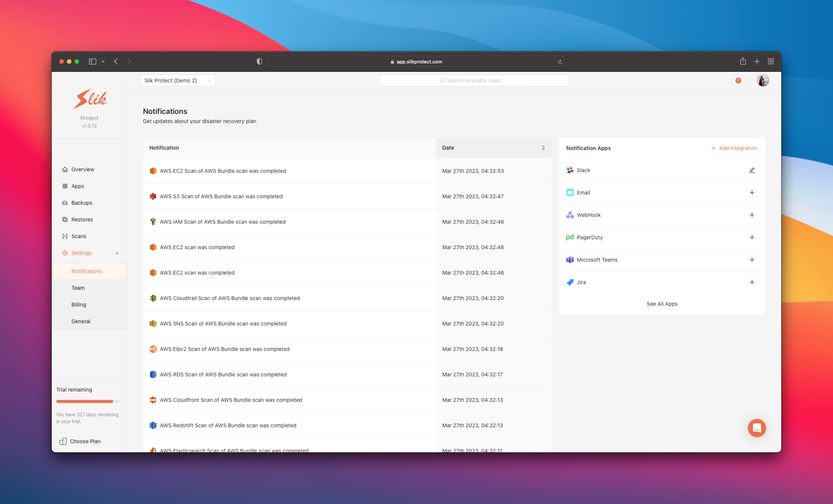Open the Billing settings section
The image size is (833, 504).
point(79,304)
